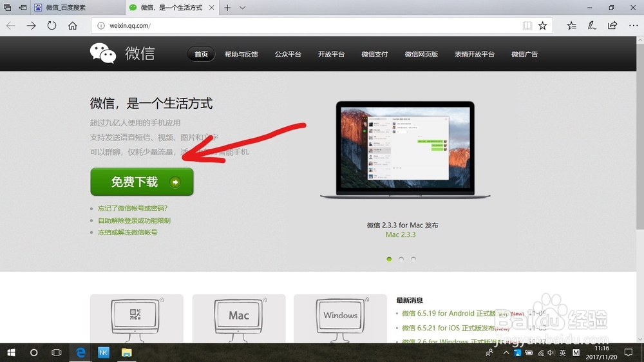Click the set tabs aside icon
Viewport: 644px width, 362px height.
point(23,7)
